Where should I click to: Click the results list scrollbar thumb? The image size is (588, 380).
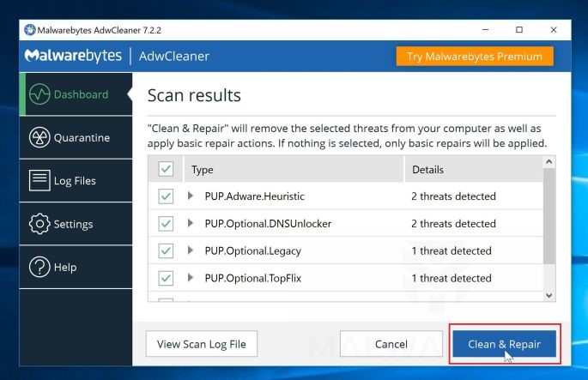click(x=549, y=216)
